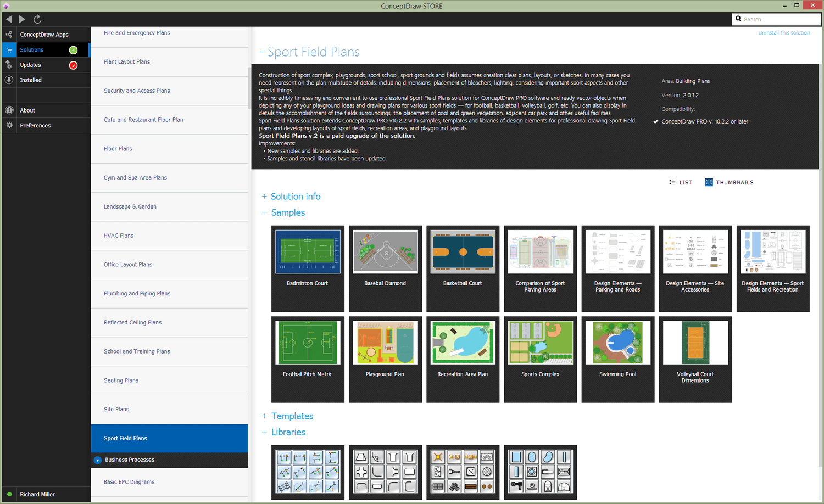The height and width of the screenshot is (504, 824).
Task: Click the green Solutions count badge
Action: click(73, 50)
